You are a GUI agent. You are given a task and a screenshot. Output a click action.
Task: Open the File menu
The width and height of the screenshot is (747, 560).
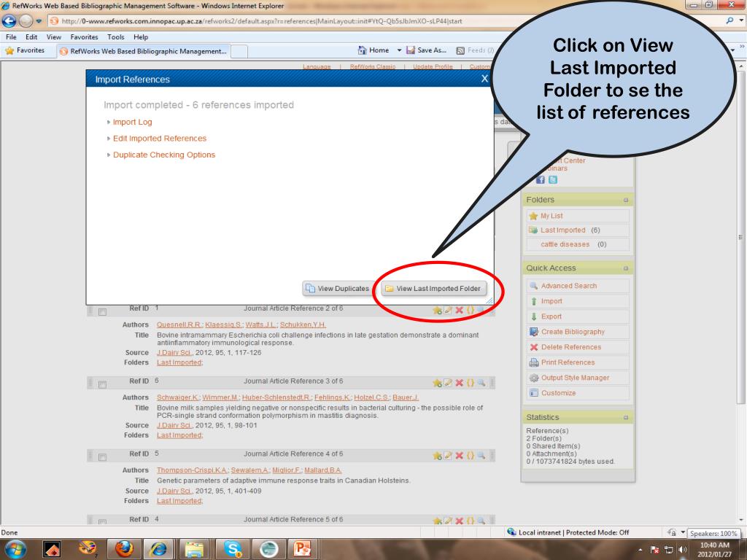[11, 36]
